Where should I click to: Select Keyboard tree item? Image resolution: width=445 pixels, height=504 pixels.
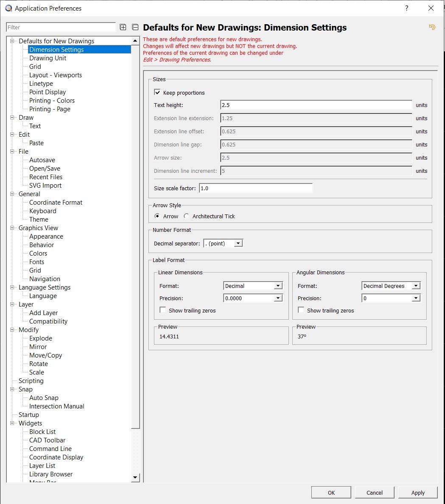pyautogui.click(x=43, y=211)
